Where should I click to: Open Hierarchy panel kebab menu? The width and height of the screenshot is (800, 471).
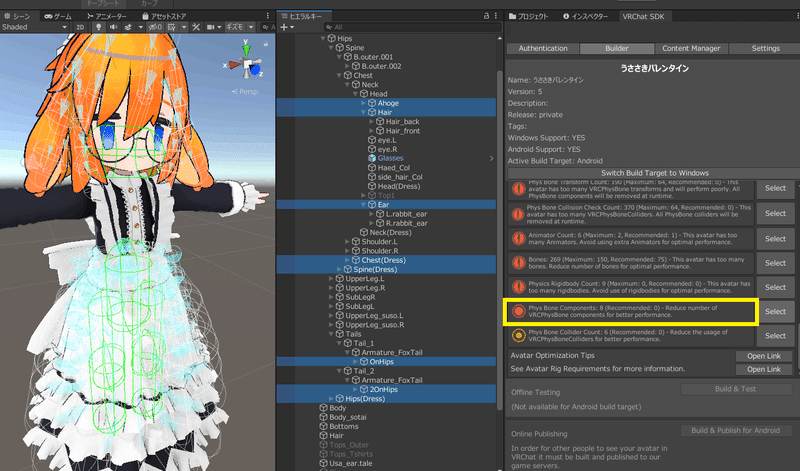pos(495,16)
